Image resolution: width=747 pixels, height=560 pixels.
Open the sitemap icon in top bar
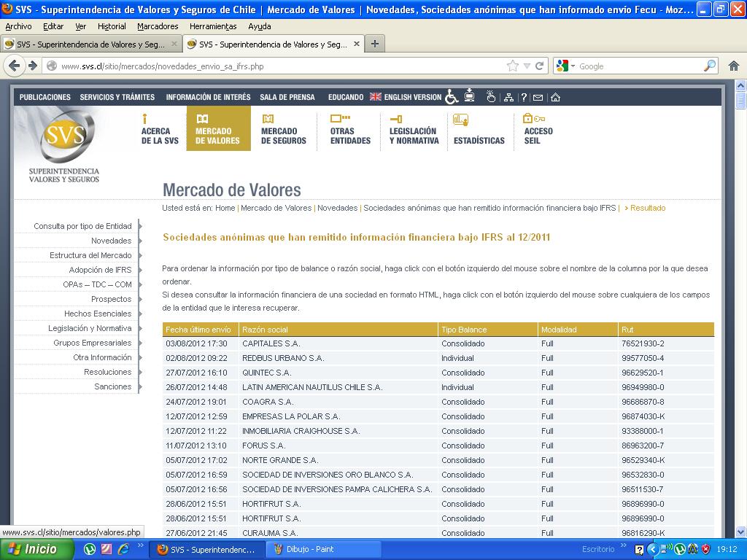click(x=508, y=97)
